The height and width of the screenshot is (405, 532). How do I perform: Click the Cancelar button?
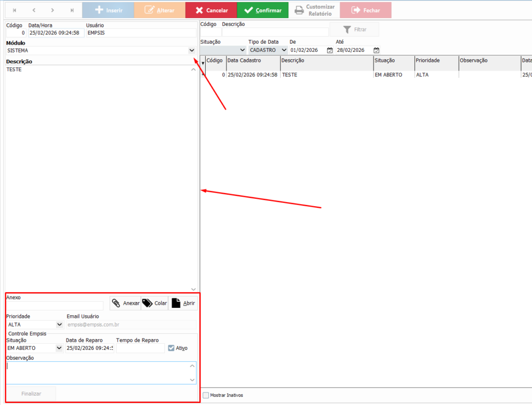(x=211, y=10)
